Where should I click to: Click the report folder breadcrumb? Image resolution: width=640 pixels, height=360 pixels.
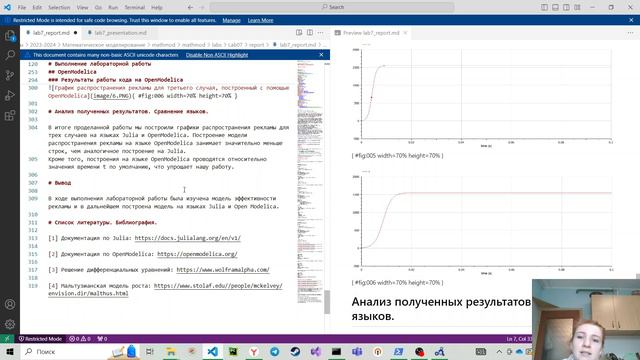[256, 44]
